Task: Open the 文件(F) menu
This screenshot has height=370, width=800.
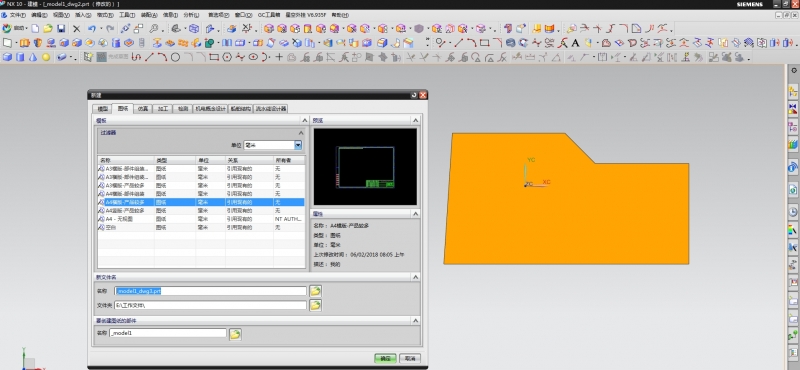Action: click(16, 15)
